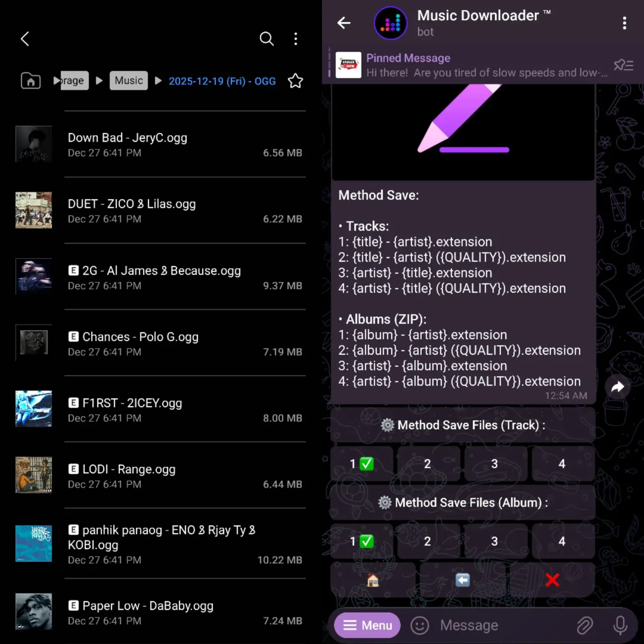644x644 pixels.
Task: Open DUET - ZICO & Lilas.ogg file
Action: pos(160,211)
